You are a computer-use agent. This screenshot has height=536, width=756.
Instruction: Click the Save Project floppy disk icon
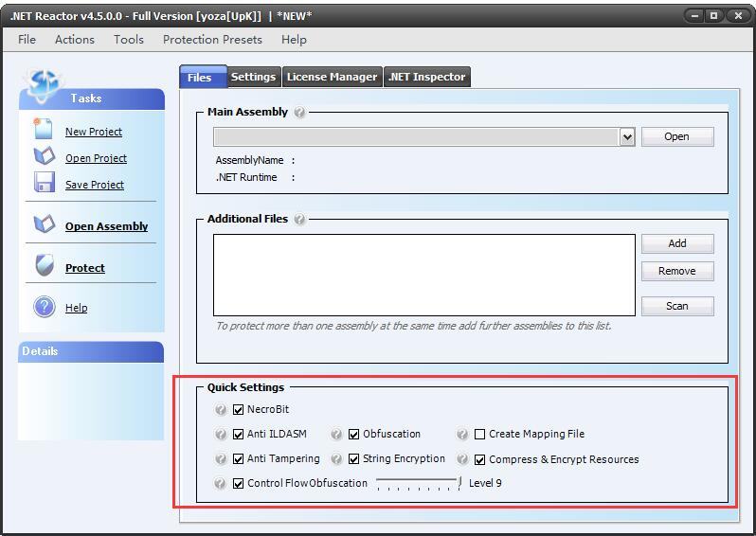click(45, 183)
